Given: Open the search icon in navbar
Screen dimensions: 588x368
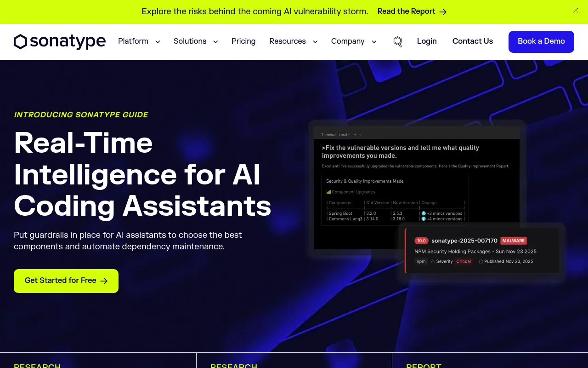Looking at the screenshot, I should (398, 42).
